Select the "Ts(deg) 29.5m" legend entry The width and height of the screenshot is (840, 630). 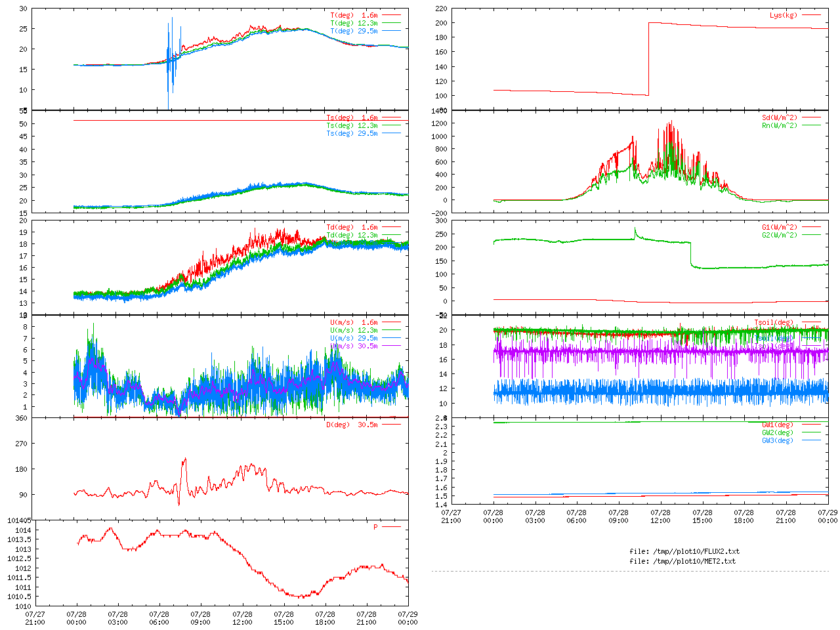352,133
